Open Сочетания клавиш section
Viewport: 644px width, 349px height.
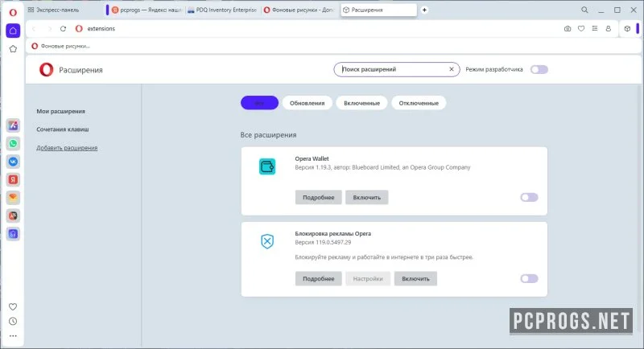[63, 129]
